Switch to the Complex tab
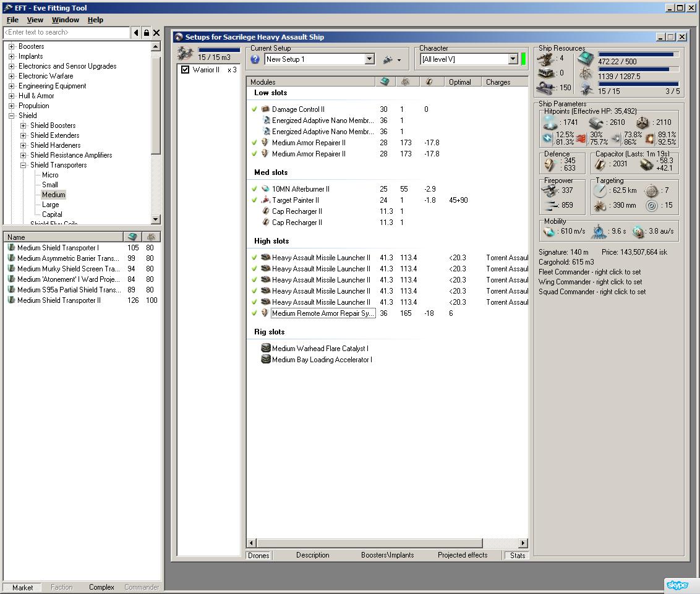Viewport: 700px width, 594px height. pyautogui.click(x=101, y=587)
